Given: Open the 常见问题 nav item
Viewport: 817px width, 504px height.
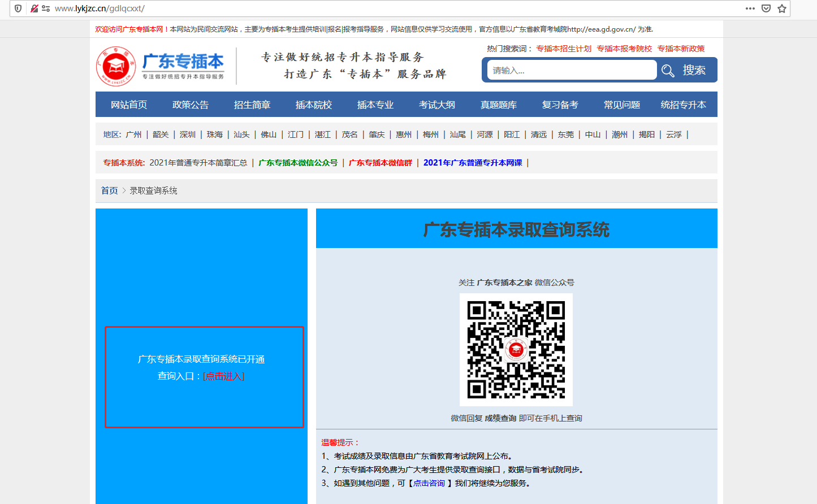Looking at the screenshot, I should click(622, 105).
